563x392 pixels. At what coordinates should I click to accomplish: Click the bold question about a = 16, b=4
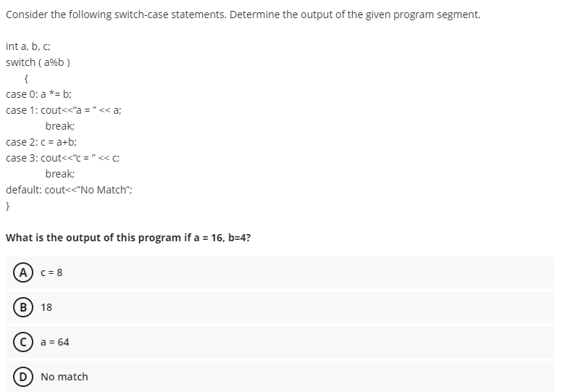(128, 238)
